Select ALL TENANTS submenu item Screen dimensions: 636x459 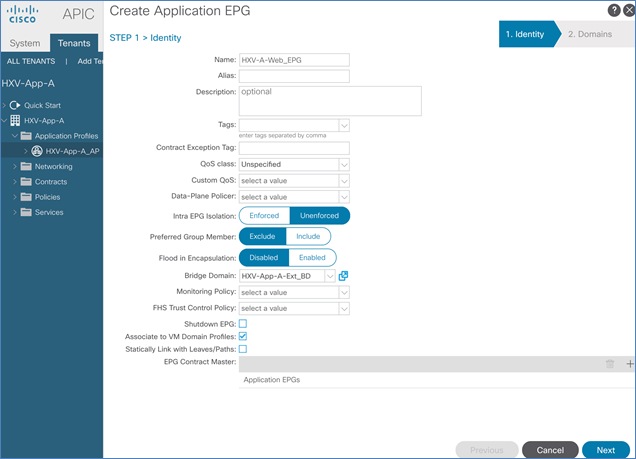click(31, 61)
